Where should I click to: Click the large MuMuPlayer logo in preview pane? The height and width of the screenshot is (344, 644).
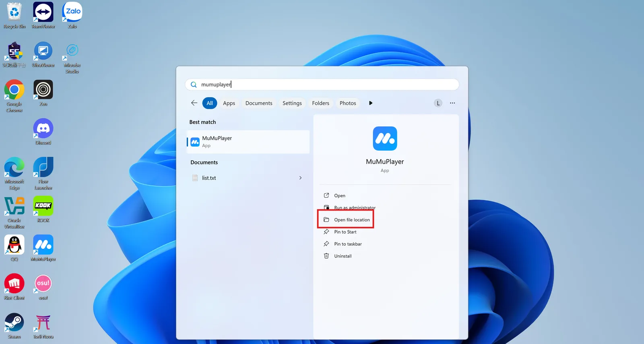385,139
